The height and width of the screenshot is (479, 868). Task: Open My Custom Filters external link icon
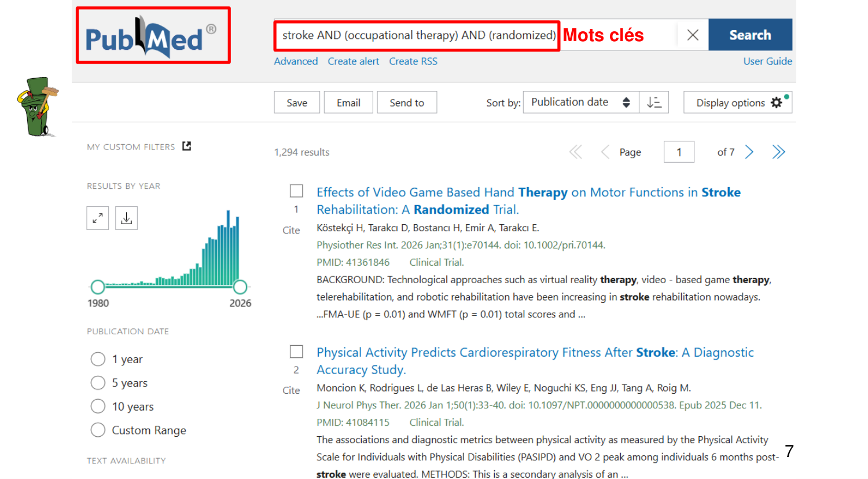tap(186, 147)
